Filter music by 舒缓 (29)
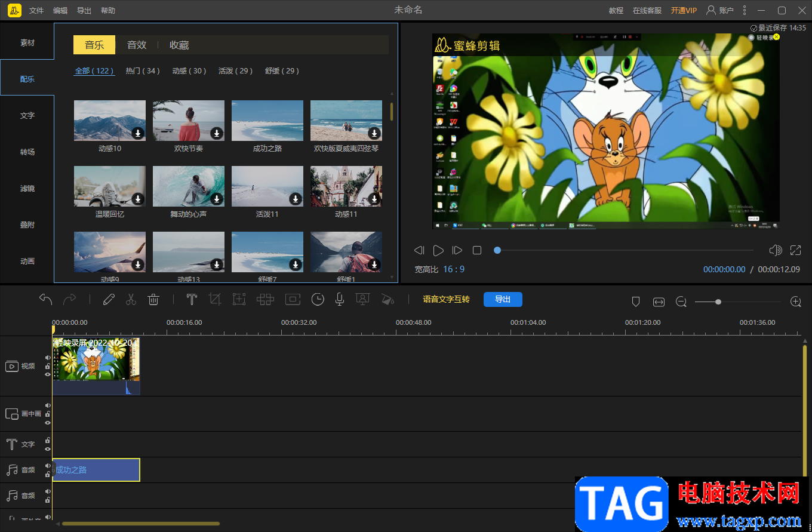The width and height of the screenshot is (812, 532). pyautogui.click(x=282, y=71)
